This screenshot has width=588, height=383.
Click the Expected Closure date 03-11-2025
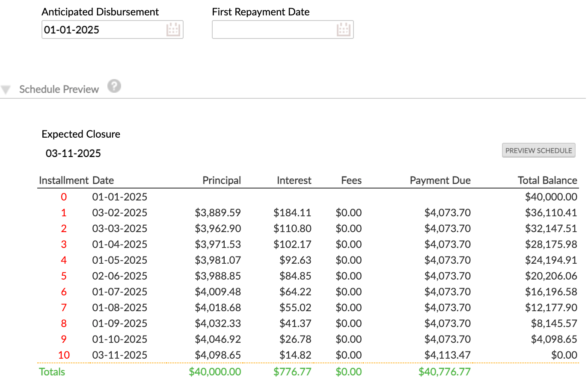73,153
